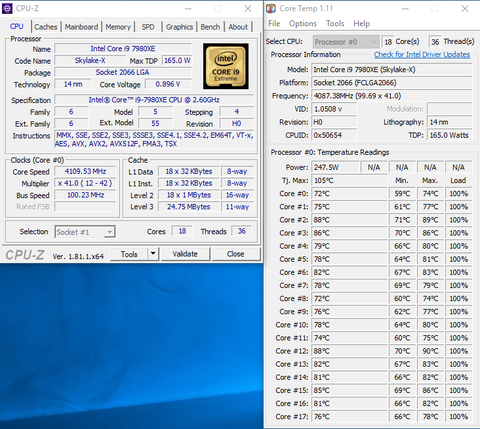The width and height of the screenshot is (480, 429).
Task: Close the CPU-Z window with X
Action: tap(248, 9)
